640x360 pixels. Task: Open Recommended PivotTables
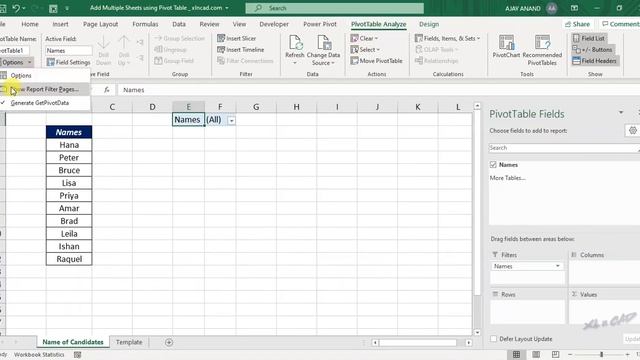click(542, 50)
